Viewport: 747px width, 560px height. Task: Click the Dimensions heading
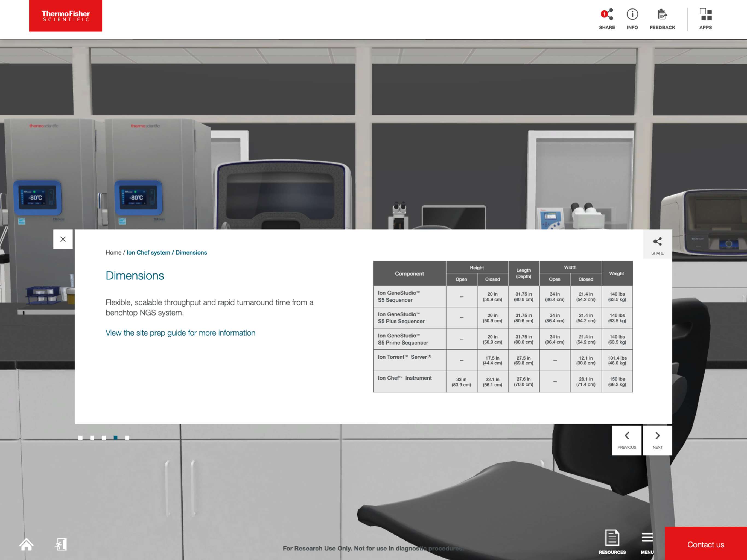click(135, 276)
